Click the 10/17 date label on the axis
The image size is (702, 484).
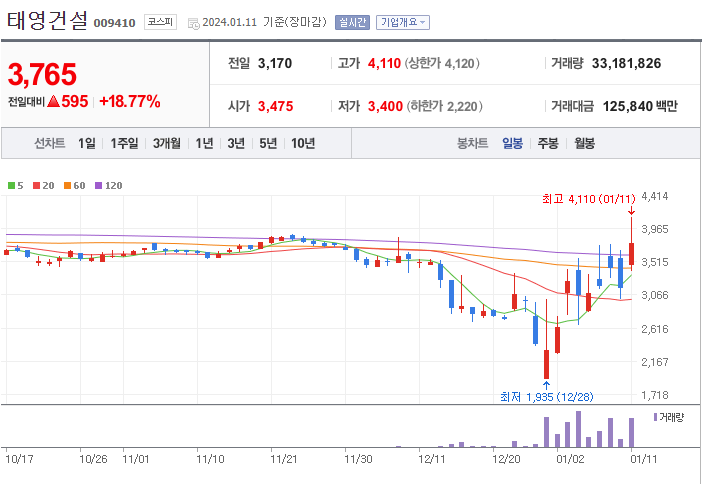[x=20, y=459]
